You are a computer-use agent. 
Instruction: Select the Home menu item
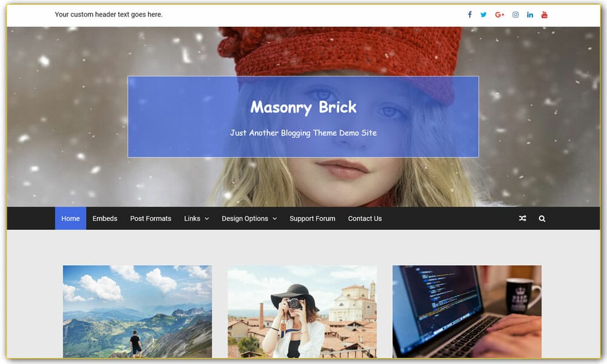coord(70,218)
